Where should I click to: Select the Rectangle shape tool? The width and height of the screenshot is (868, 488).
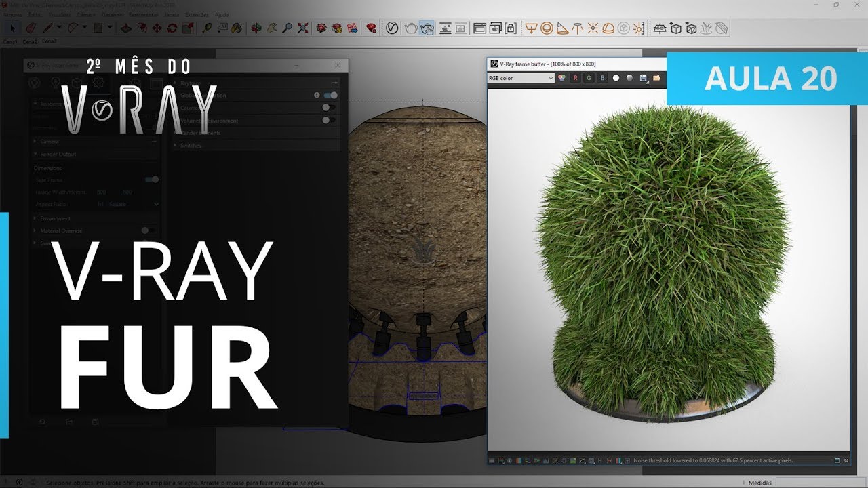tap(98, 28)
